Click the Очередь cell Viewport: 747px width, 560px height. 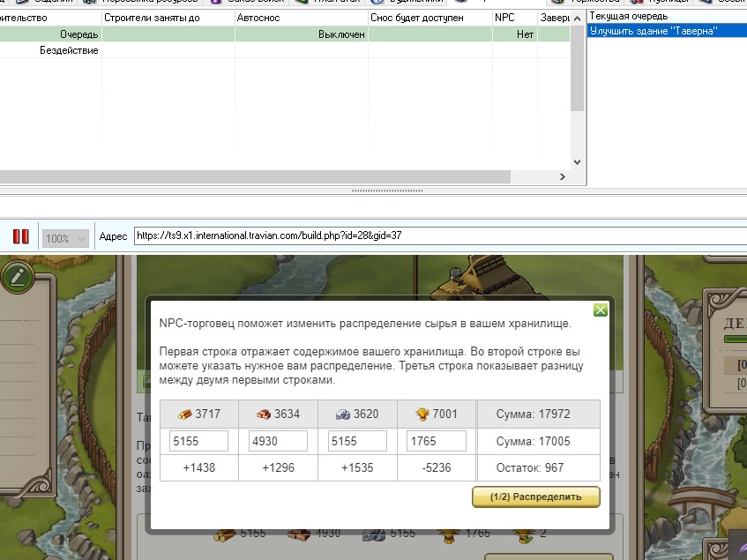click(x=50, y=34)
